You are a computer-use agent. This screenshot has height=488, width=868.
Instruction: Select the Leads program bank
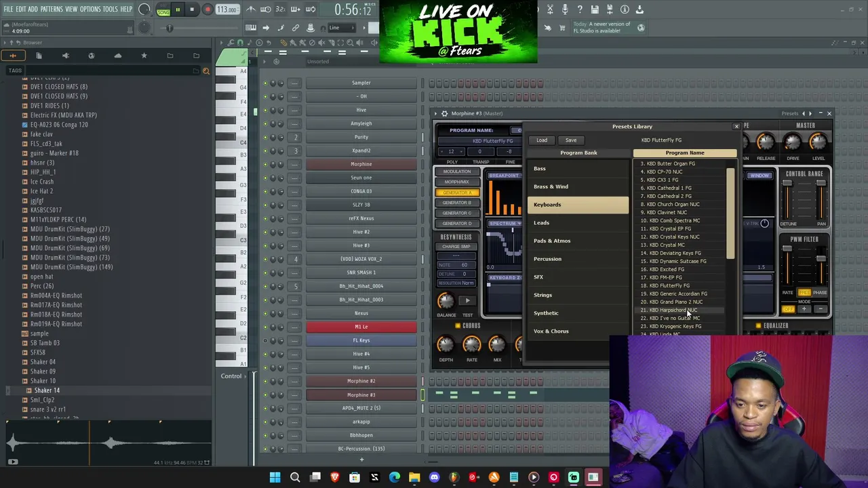pos(578,222)
